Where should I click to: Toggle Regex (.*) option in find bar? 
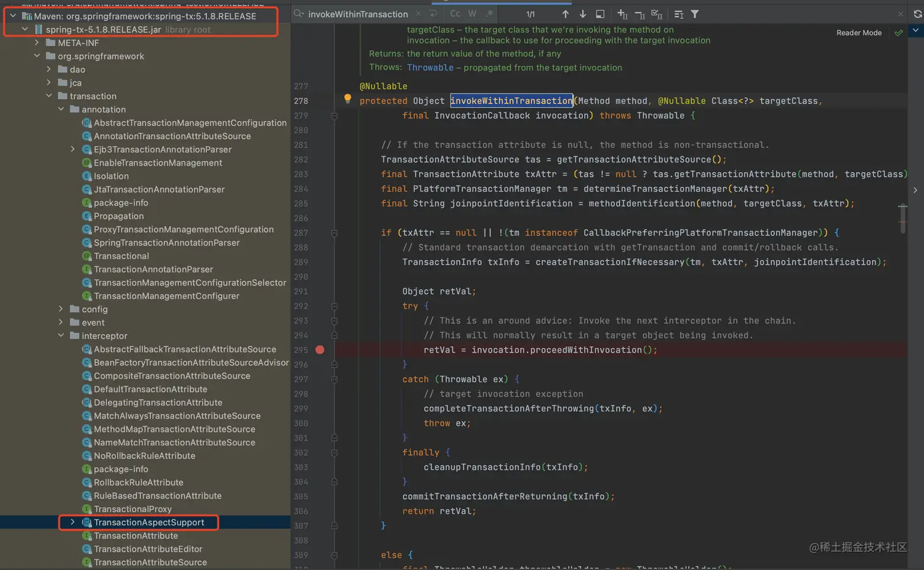(490, 13)
